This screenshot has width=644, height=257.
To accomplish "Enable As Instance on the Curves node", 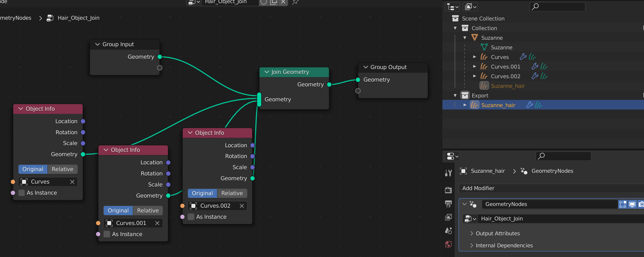I will 22,193.
